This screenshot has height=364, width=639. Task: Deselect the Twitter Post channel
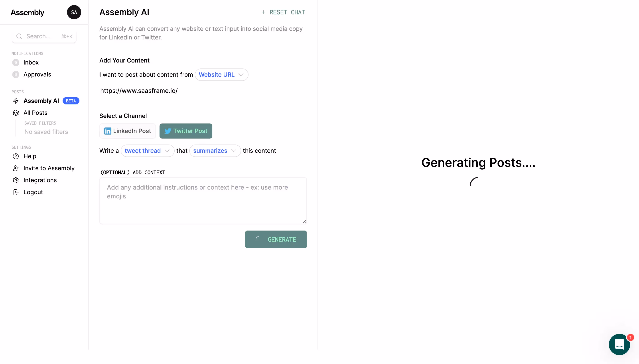click(186, 131)
